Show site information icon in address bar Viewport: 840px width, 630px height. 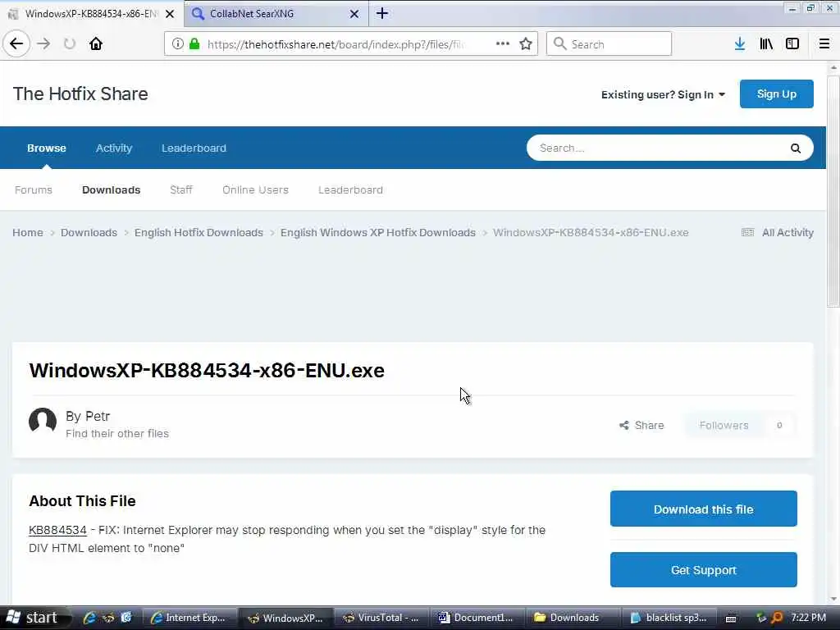click(x=178, y=44)
